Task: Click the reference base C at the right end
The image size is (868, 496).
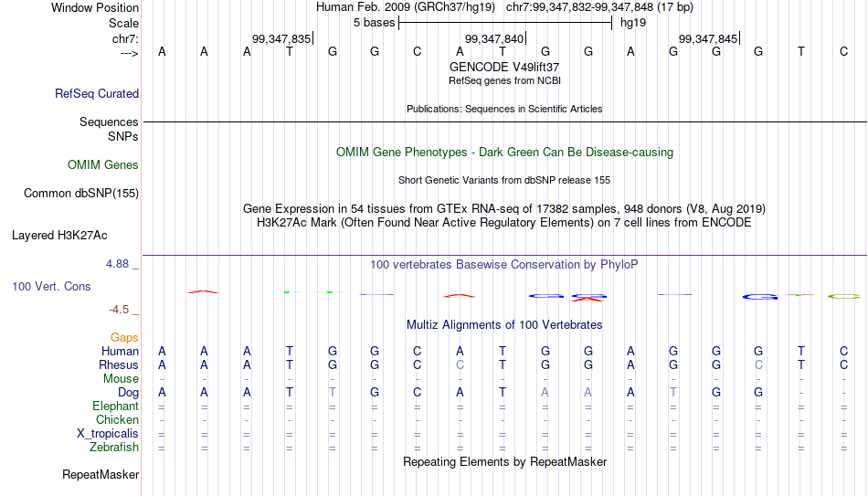Action: [x=843, y=51]
